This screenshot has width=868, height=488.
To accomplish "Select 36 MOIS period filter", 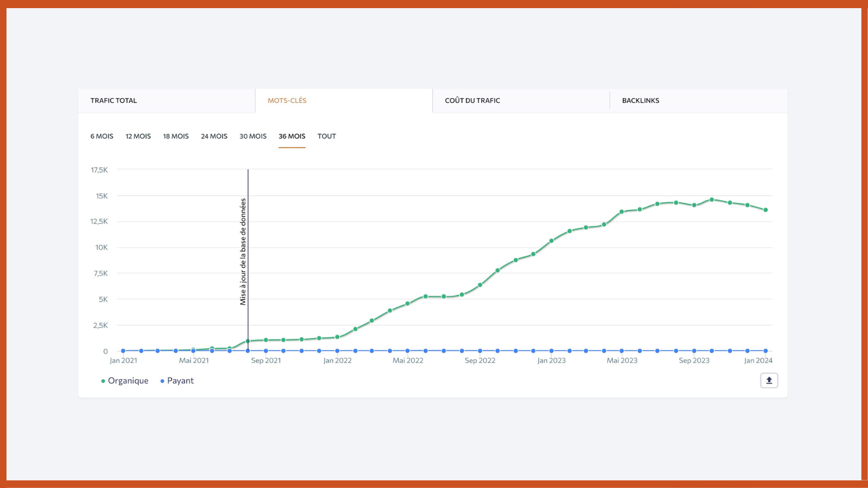I will pyautogui.click(x=292, y=136).
